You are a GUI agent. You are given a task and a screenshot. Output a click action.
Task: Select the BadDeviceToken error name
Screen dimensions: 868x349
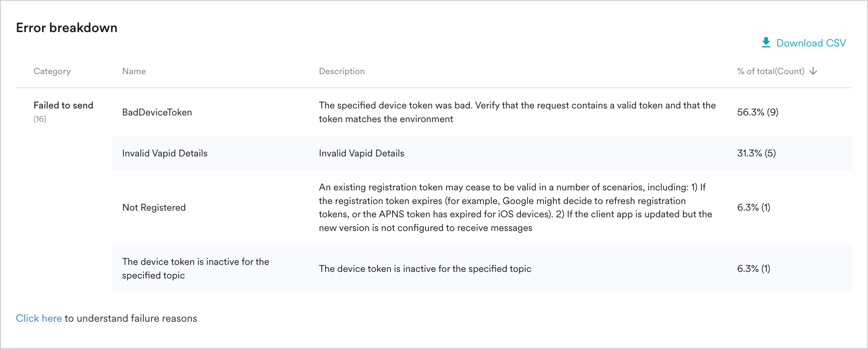[157, 112]
